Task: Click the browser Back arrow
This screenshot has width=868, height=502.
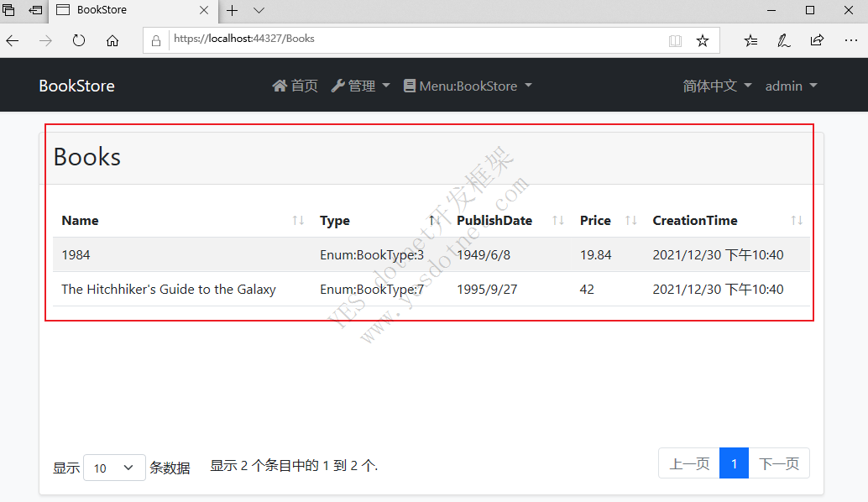Action: [13, 40]
